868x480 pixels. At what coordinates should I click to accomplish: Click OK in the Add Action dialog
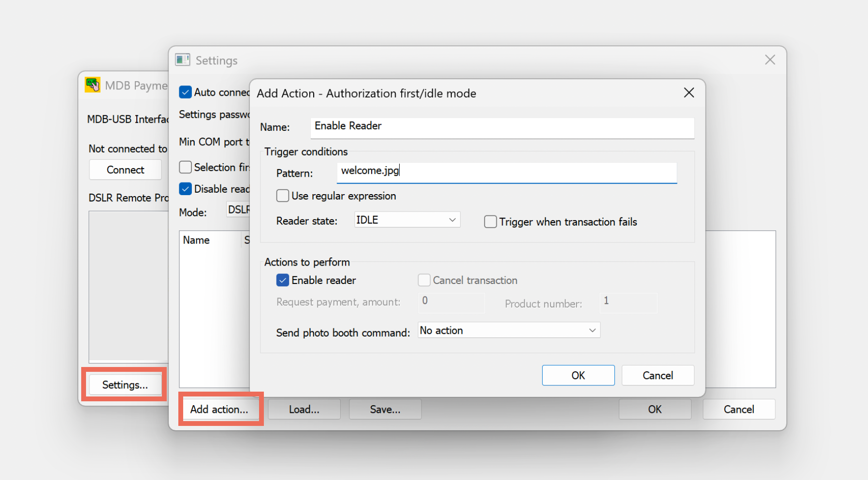(578, 376)
